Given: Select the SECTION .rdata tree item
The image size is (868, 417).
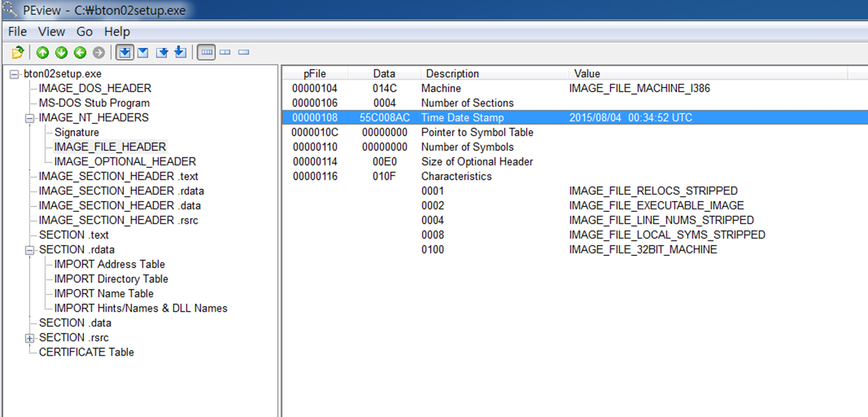Looking at the screenshot, I should point(76,250).
